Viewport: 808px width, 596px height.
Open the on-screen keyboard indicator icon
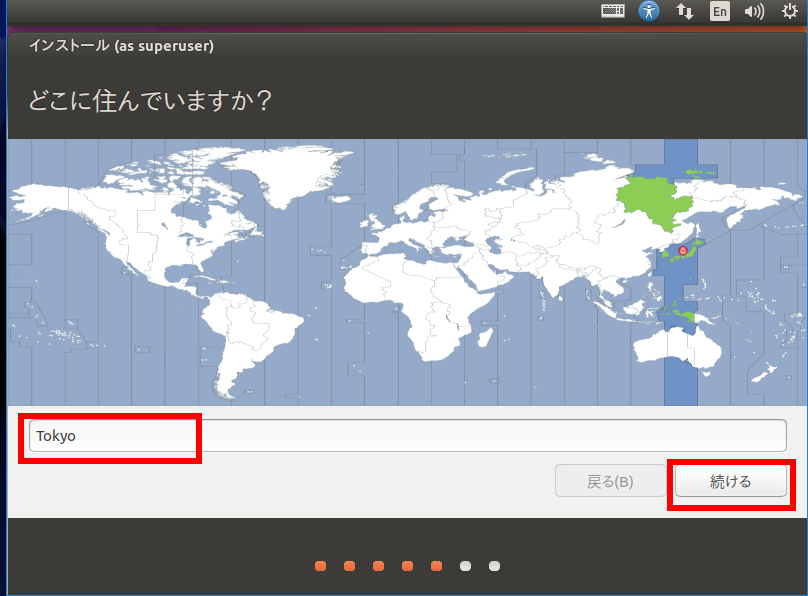[x=613, y=11]
